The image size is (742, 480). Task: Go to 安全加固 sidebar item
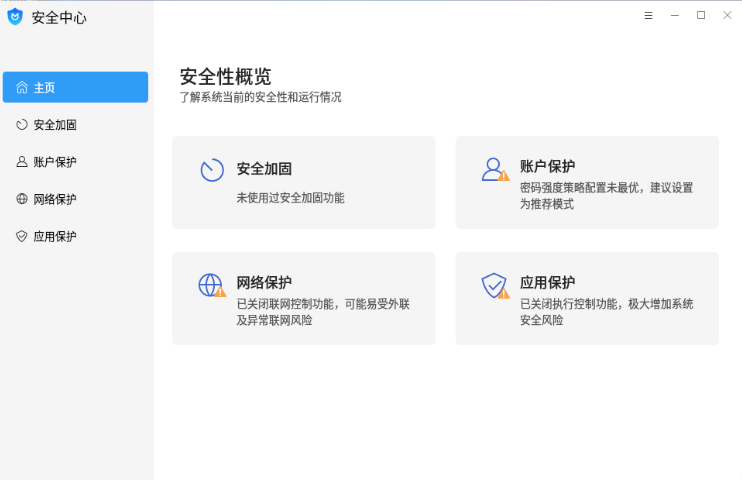point(75,124)
